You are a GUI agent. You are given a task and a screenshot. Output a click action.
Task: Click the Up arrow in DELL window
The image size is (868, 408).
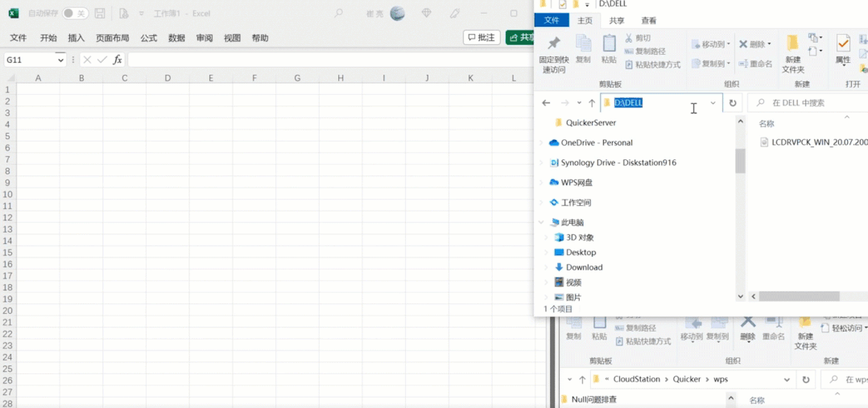pos(592,103)
